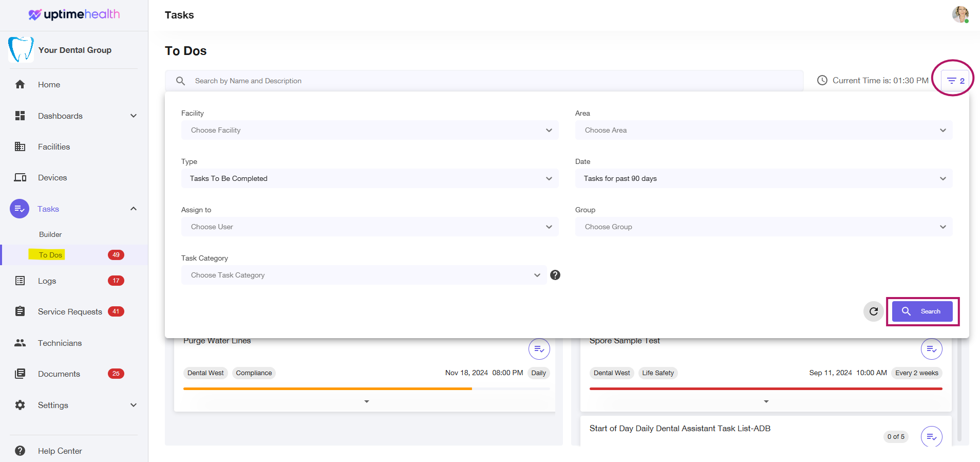Click the Purge Water Lines task complete icon
Image resolution: width=980 pixels, height=462 pixels.
tap(539, 349)
